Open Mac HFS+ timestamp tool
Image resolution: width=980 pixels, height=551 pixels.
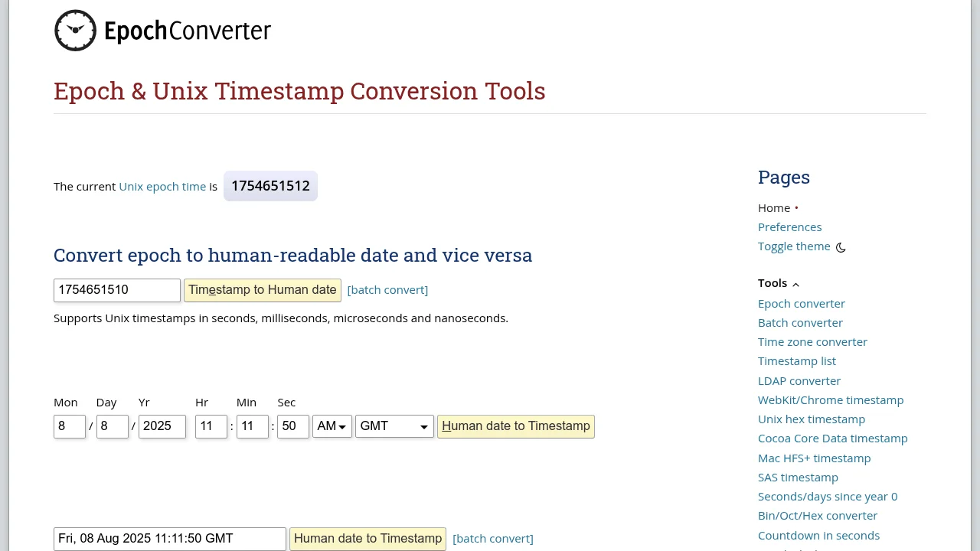814,458
